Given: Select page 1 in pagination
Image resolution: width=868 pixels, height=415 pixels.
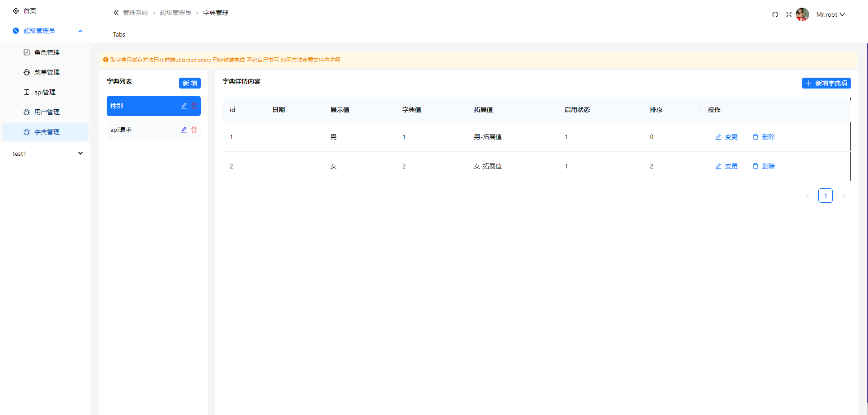Looking at the screenshot, I should tap(826, 196).
